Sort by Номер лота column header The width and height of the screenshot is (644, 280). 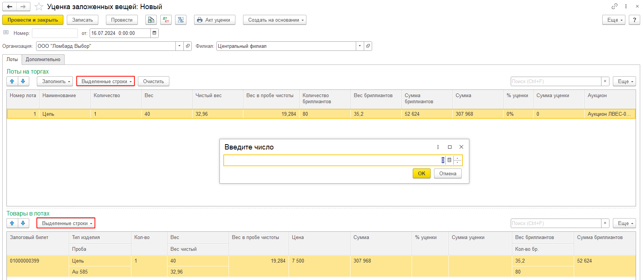[x=23, y=99]
